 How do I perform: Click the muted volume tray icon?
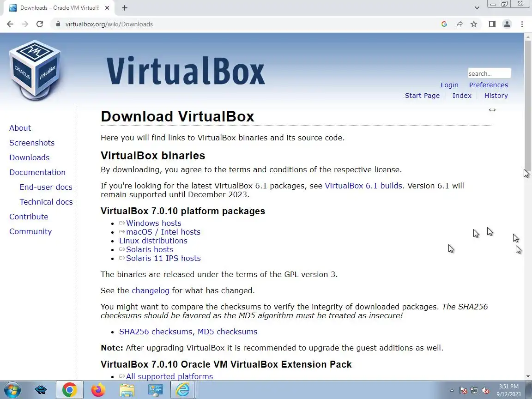click(485, 391)
